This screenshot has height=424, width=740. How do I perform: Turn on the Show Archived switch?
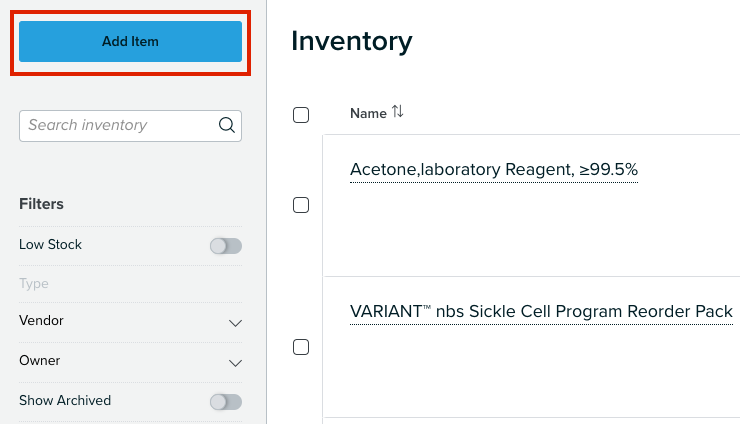point(226,402)
